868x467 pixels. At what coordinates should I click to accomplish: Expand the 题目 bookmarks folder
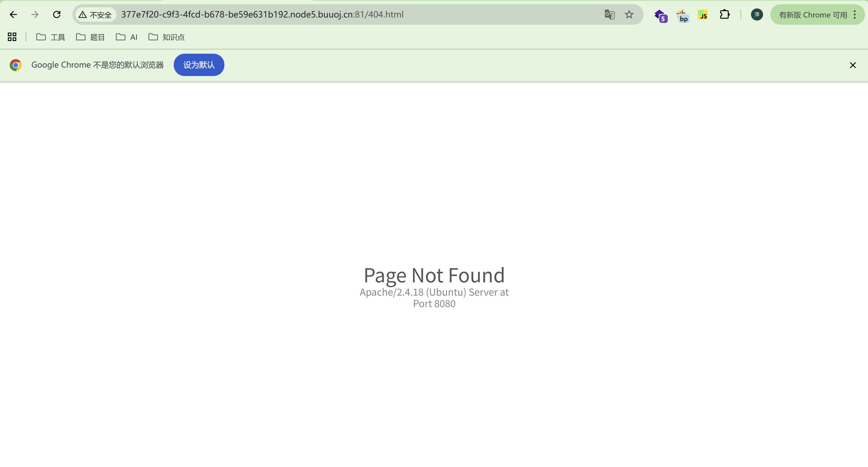[x=91, y=37]
